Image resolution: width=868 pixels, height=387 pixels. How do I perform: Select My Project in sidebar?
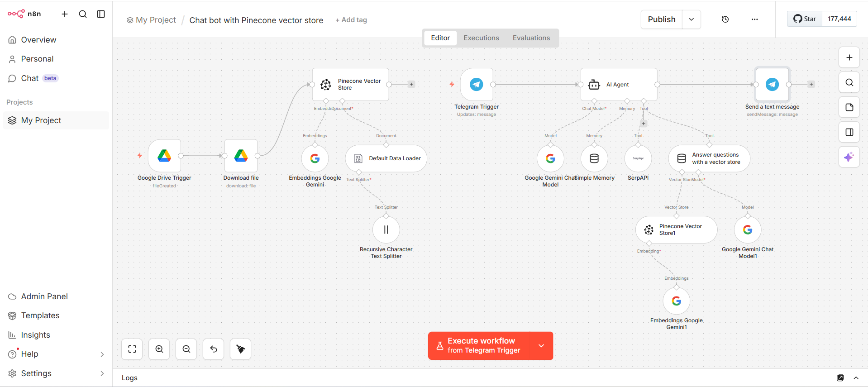(56, 120)
